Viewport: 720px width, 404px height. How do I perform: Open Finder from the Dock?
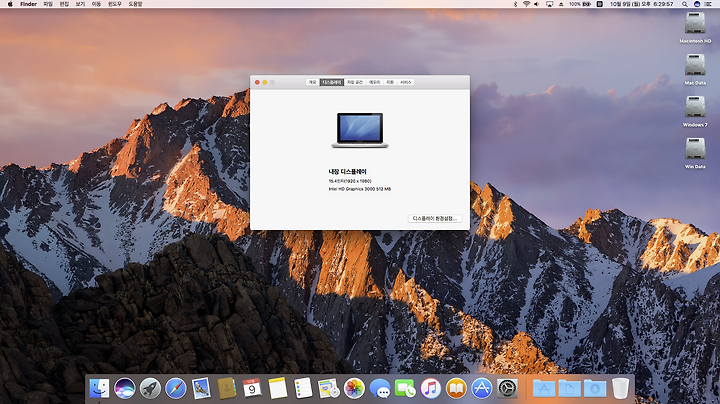(x=99, y=388)
